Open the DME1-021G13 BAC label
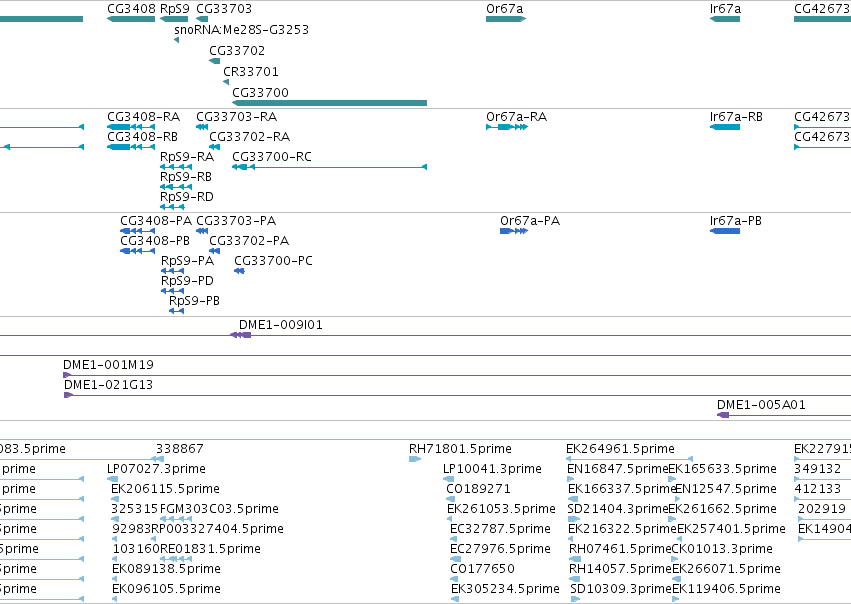The width and height of the screenshot is (851, 604). click(x=109, y=385)
